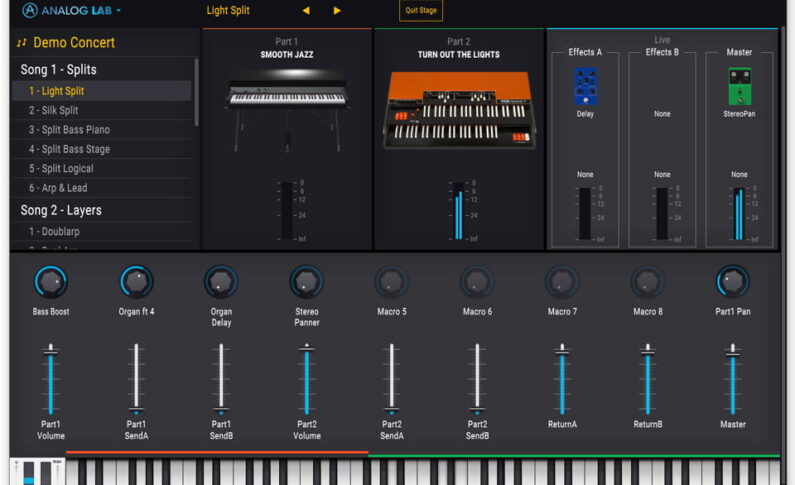Screen dimensions: 795x485
Task: Click the Part2 Volume fader
Action: (x=306, y=379)
